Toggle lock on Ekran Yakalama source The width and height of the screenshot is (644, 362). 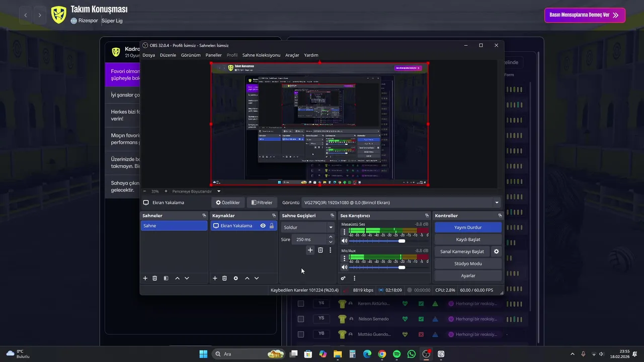tap(272, 226)
